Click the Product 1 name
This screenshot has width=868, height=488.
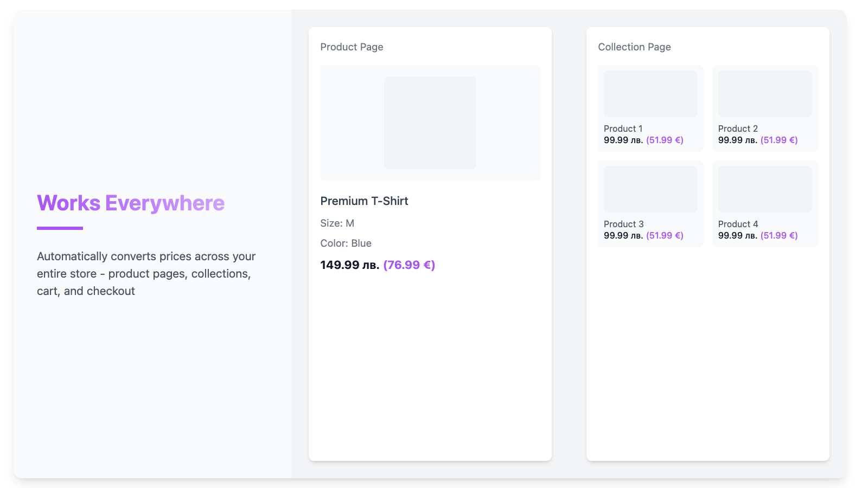point(623,129)
